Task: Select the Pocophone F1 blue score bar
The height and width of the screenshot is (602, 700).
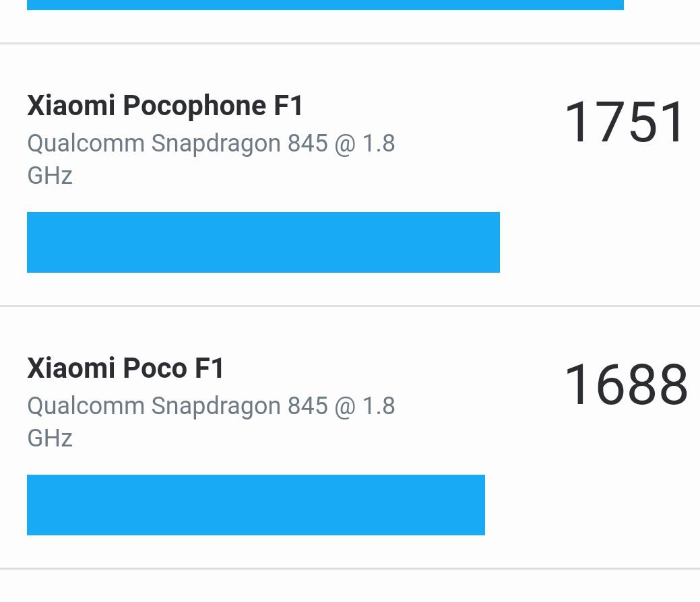Action: [x=263, y=242]
